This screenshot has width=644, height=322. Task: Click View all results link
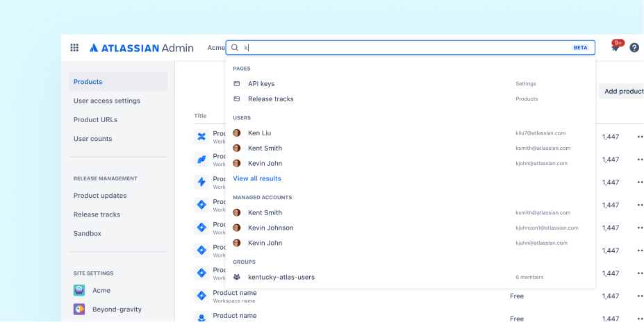[x=257, y=178]
